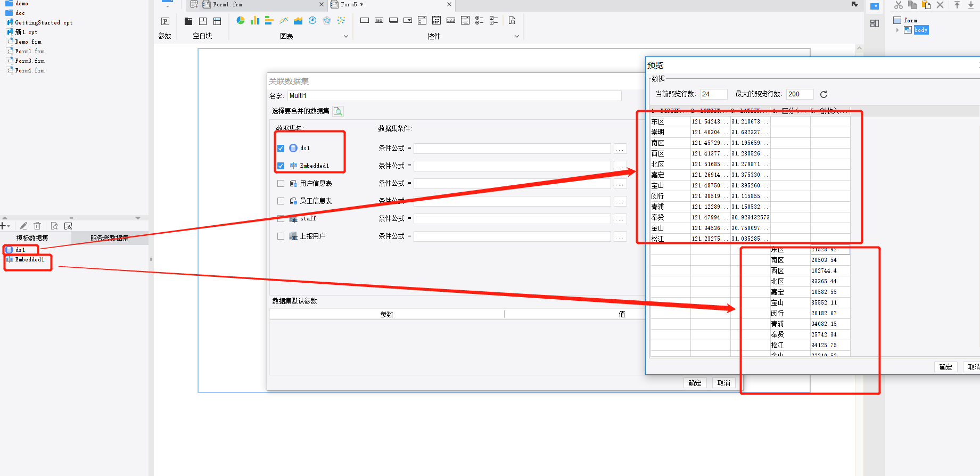Click 确定 in the 预览 dialog

pyautogui.click(x=945, y=367)
